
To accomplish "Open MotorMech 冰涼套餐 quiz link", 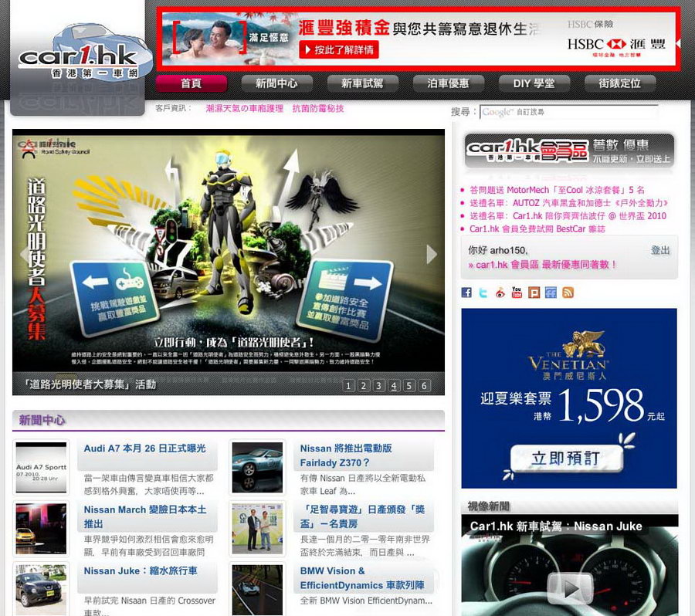I will pos(557,190).
